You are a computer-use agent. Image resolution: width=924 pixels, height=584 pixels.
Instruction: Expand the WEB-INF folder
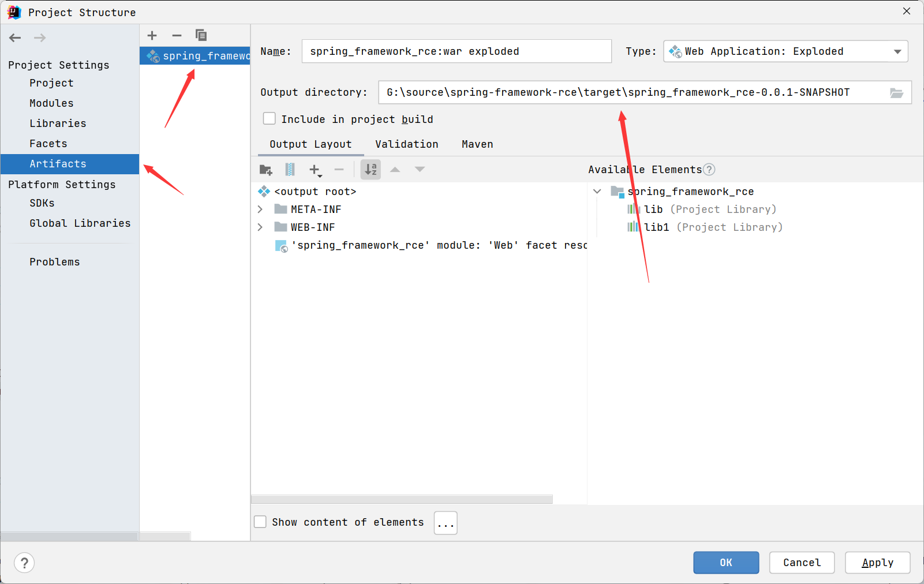pos(260,227)
